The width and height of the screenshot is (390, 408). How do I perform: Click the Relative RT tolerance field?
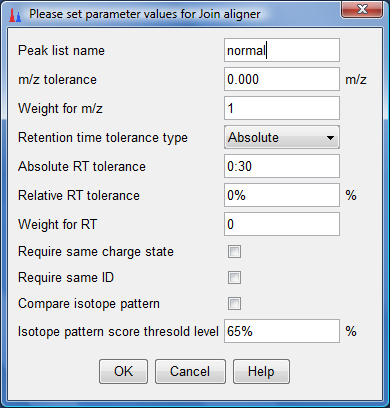click(x=282, y=195)
